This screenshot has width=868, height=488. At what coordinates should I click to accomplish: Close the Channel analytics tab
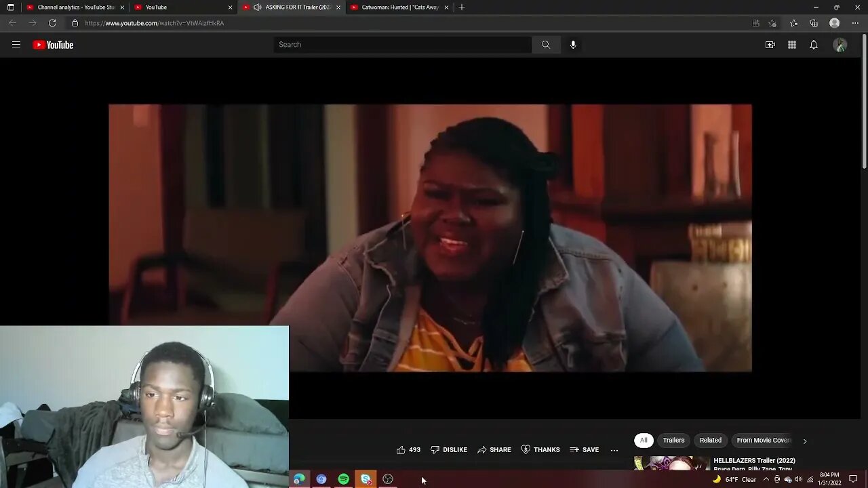pos(122,7)
